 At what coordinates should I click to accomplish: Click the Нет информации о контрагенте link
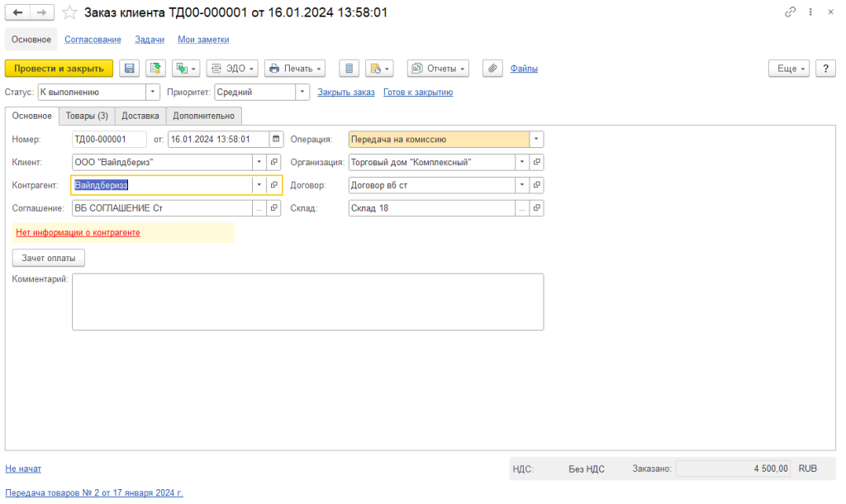(78, 232)
